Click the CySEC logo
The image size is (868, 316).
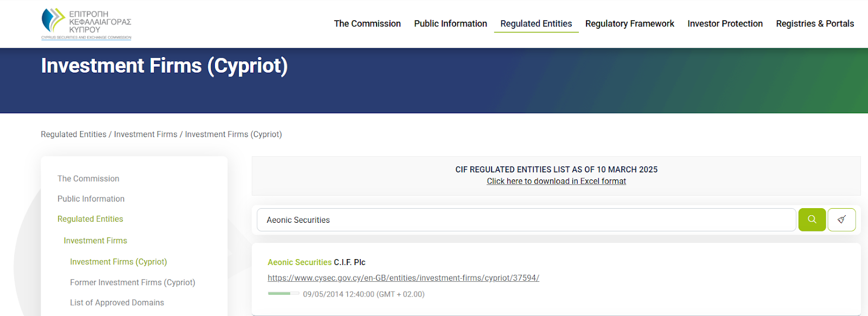coord(86,24)
